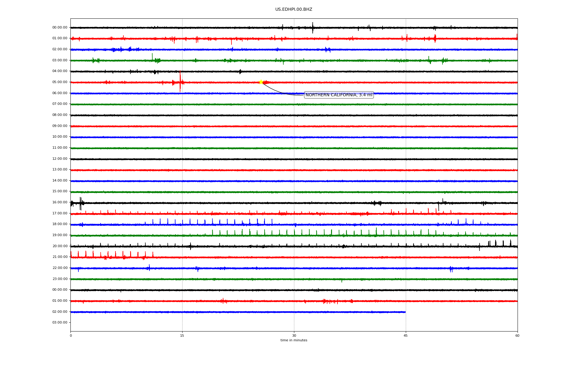The height and width of the screenshot is (368, 588).
Task: Click the 21:00:00 time row label
Action: pyautogui.click(x=60, y=257)
